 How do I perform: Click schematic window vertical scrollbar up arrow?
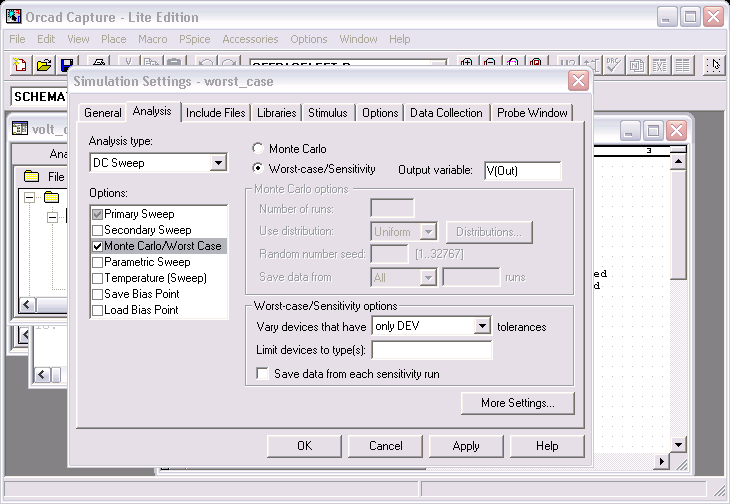click(x=678, y=161)
